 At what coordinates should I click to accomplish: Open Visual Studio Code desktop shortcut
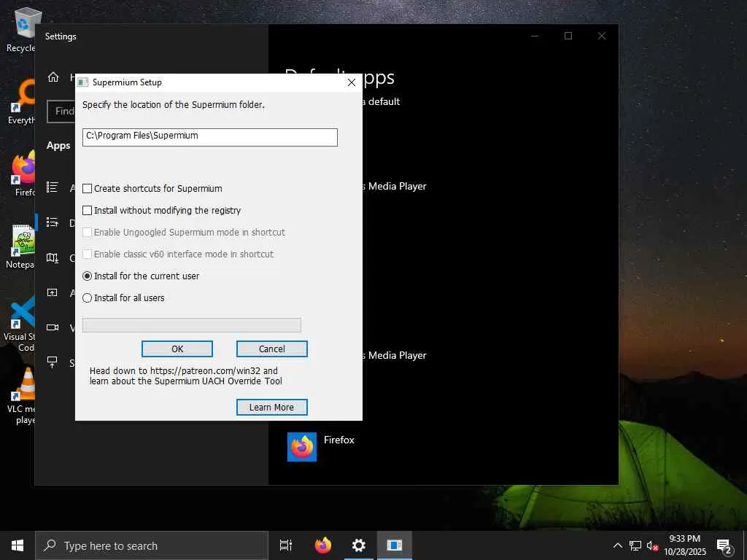20,324
